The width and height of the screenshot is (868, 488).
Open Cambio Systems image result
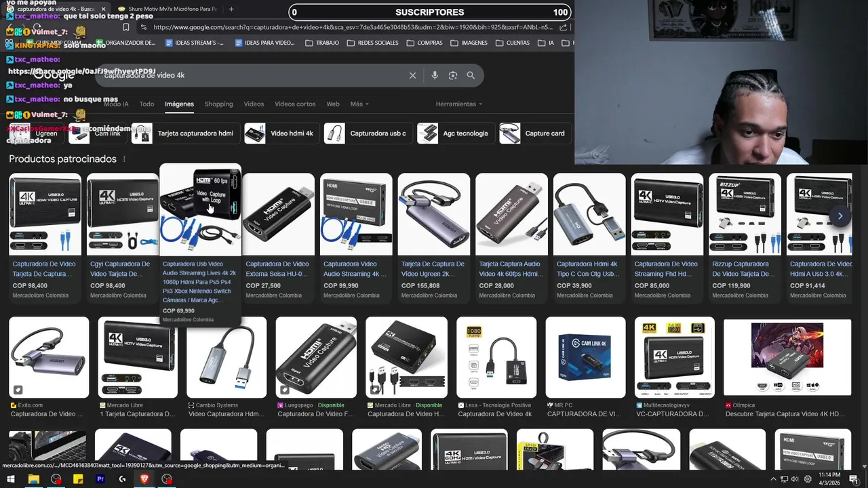226,367
